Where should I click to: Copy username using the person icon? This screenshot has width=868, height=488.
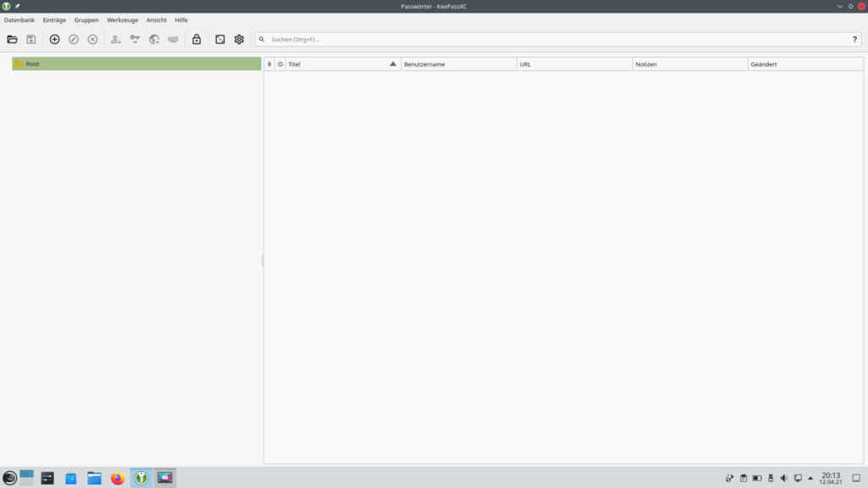pos(115,39)
